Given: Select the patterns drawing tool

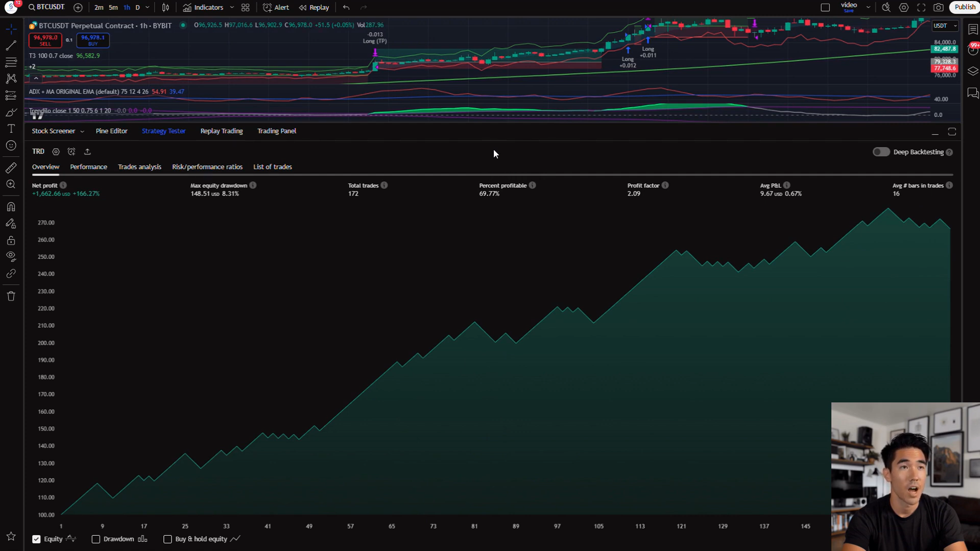Looking at the screenshot, I should (x=11, y=79).
